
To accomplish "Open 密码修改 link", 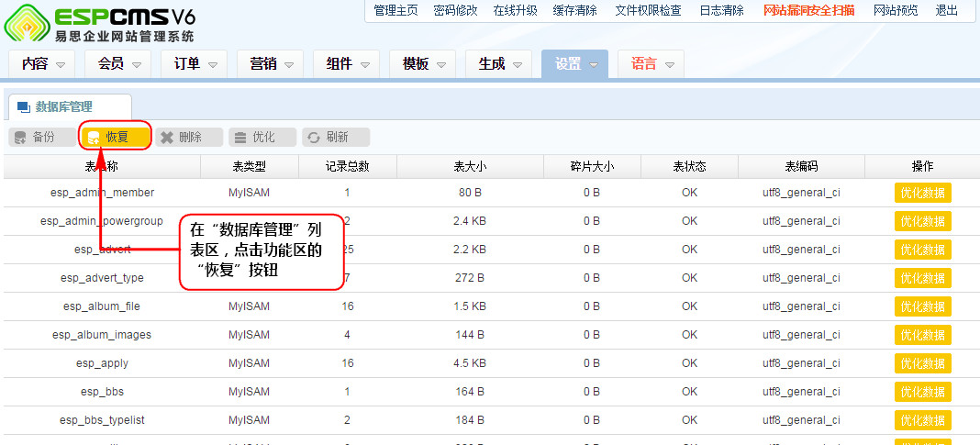I will [456, 11].
